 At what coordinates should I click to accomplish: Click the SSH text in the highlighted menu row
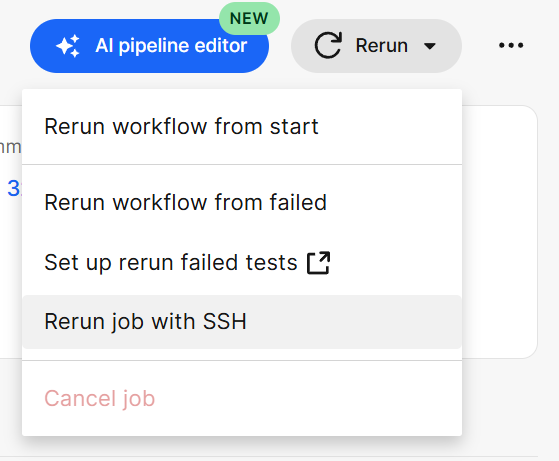coord(225,322)
